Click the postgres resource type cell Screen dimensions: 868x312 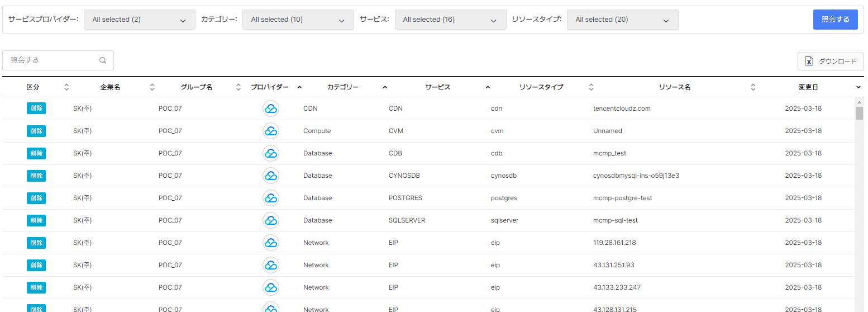point(504,198)
